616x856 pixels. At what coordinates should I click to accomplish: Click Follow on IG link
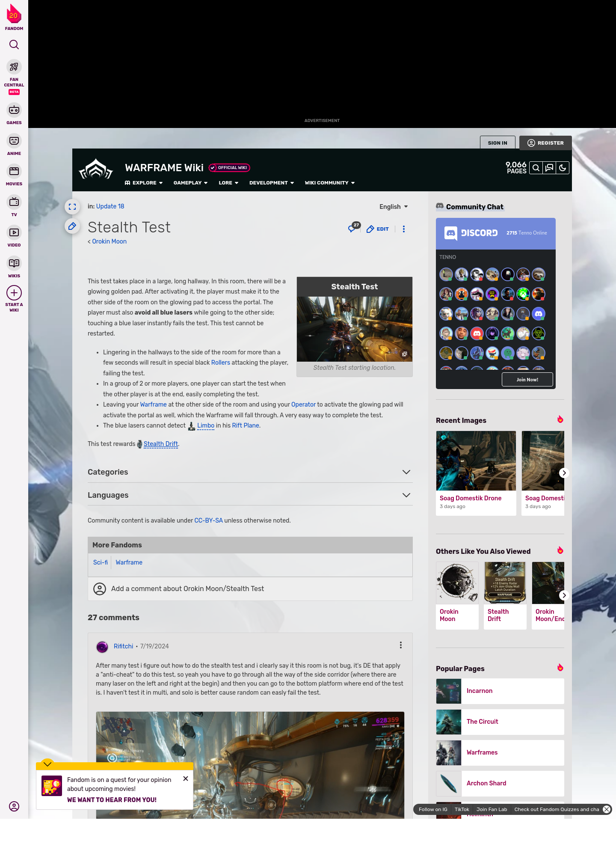click(433, 809)
